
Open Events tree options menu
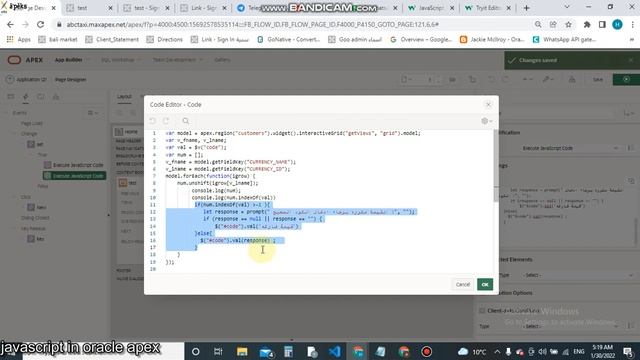pos(93,113)
